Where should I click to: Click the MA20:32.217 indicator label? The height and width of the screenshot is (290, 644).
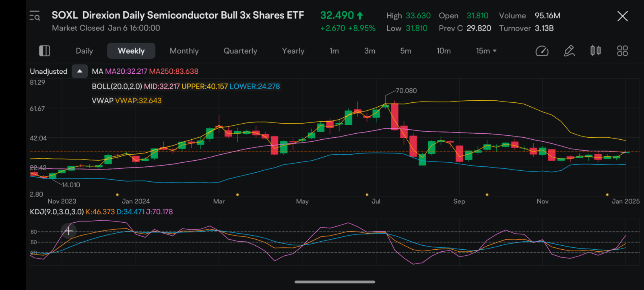126,71
